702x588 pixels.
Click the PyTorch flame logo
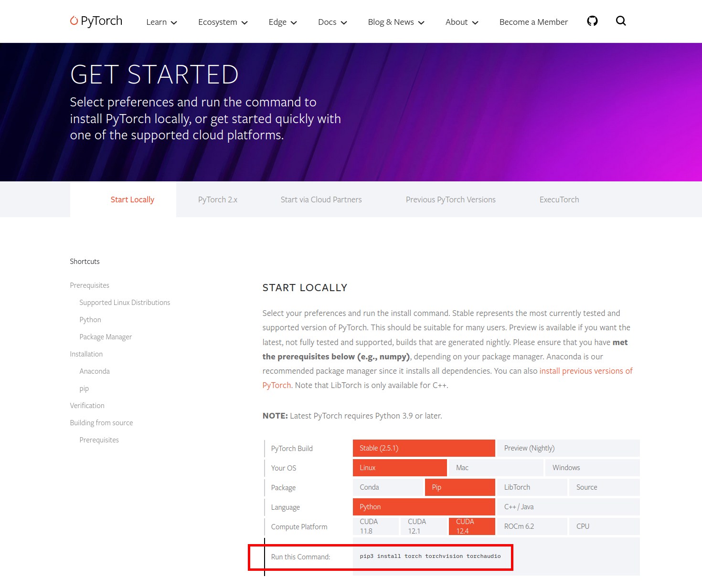[74, 21]
